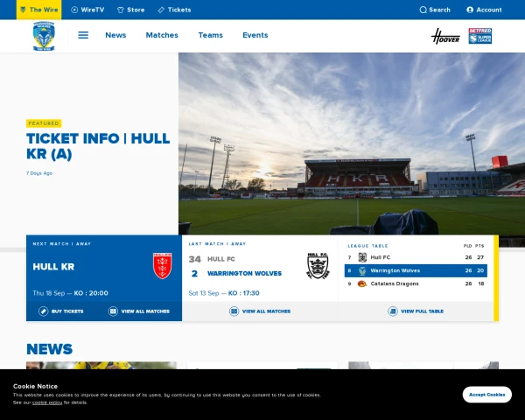The image size is (525, 420).
Task: Click the Last Match | Away label
Action: pos(217,244)
